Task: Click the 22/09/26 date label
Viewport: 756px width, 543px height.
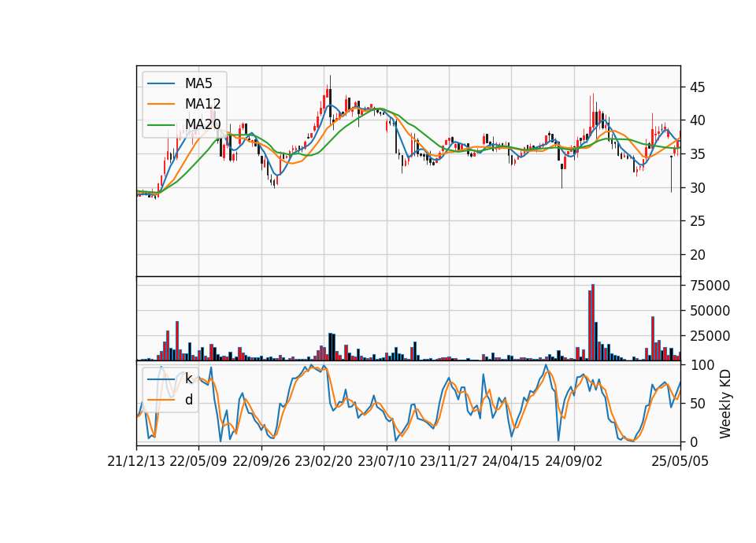Action: (261, 461)
